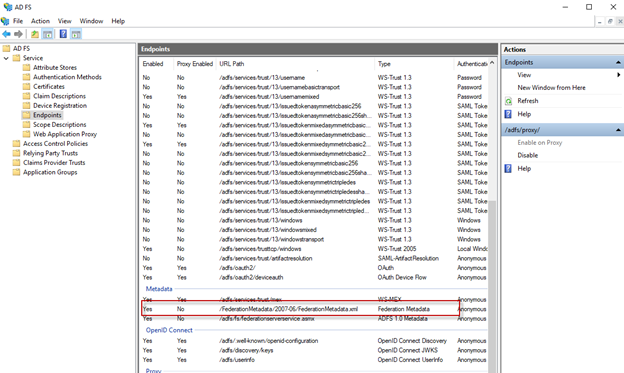Open the View menu
624x373 pixels.
[64, 21]
